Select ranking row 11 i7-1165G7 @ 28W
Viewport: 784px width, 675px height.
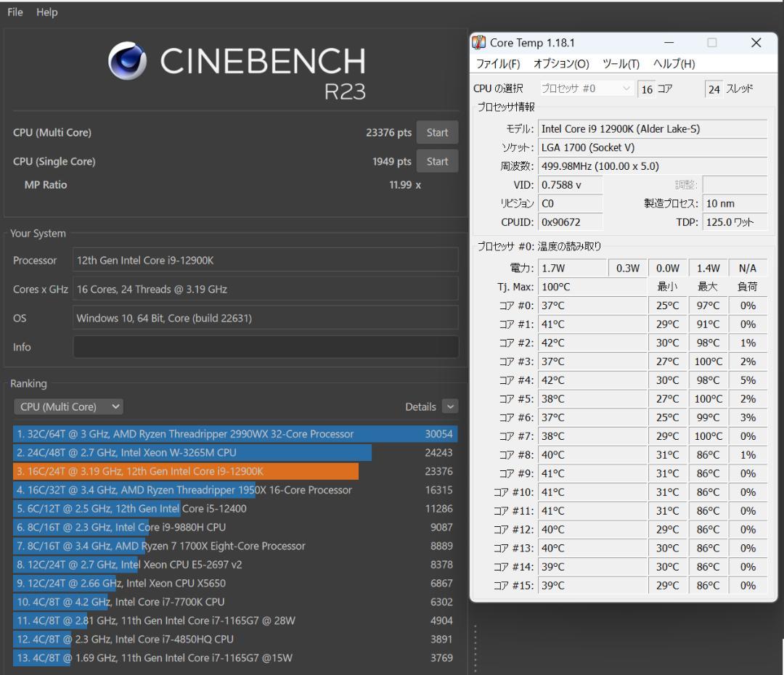pyautogui.click(x=235, y=621)
